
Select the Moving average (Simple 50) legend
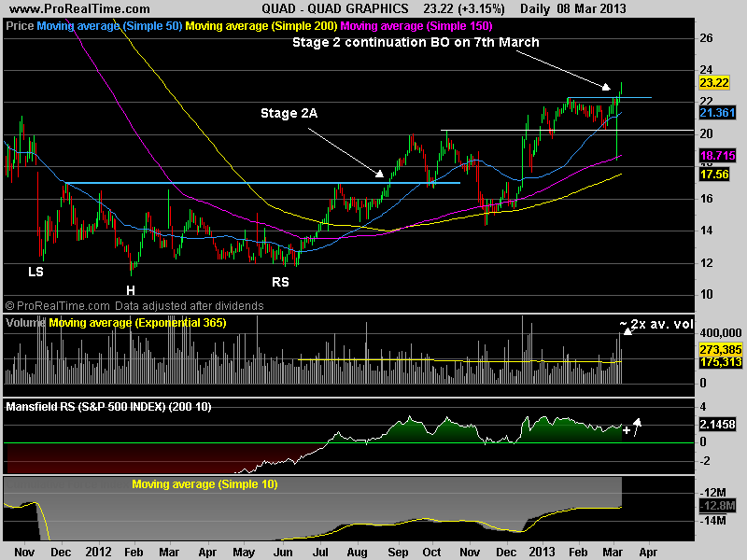109,26
